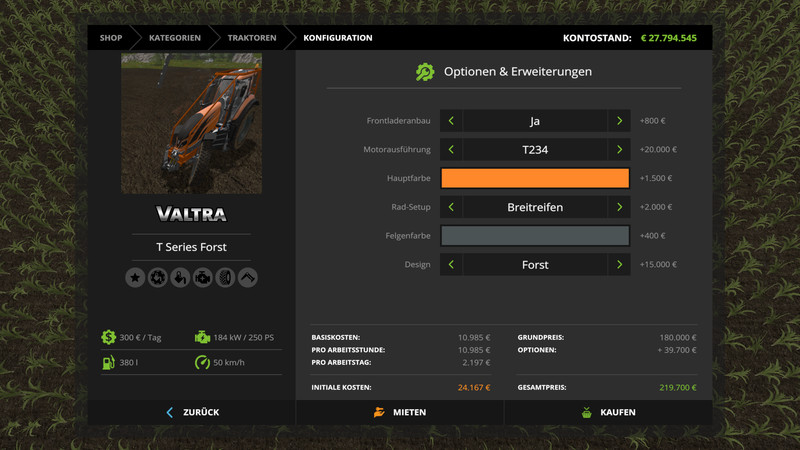
Task: Select next Motorausführung with the right arrow
Action: pyautogui.click(x=620, y=150)
